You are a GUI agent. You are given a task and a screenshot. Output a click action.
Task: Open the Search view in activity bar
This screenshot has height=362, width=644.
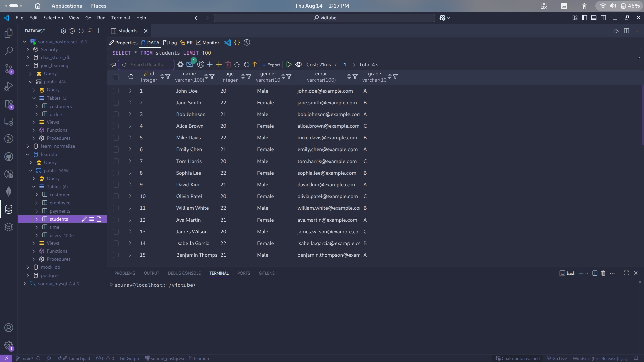click(9, 51)
